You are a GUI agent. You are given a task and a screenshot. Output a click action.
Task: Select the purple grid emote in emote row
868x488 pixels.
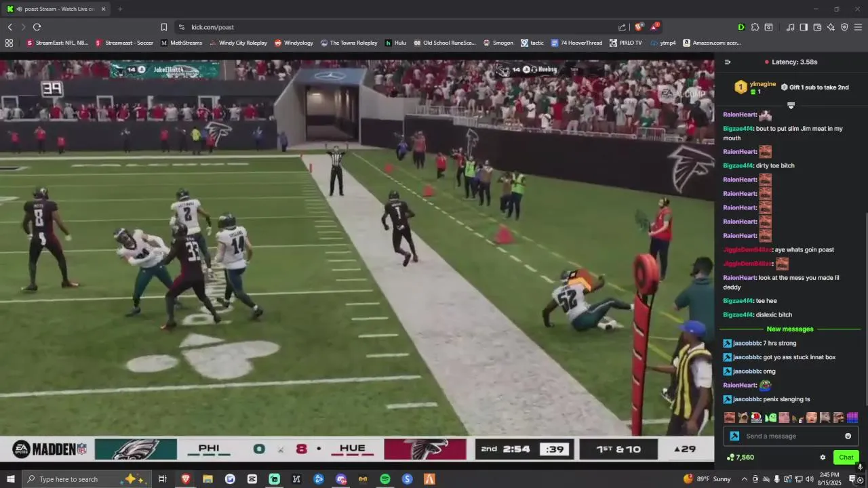coord(852,418)
